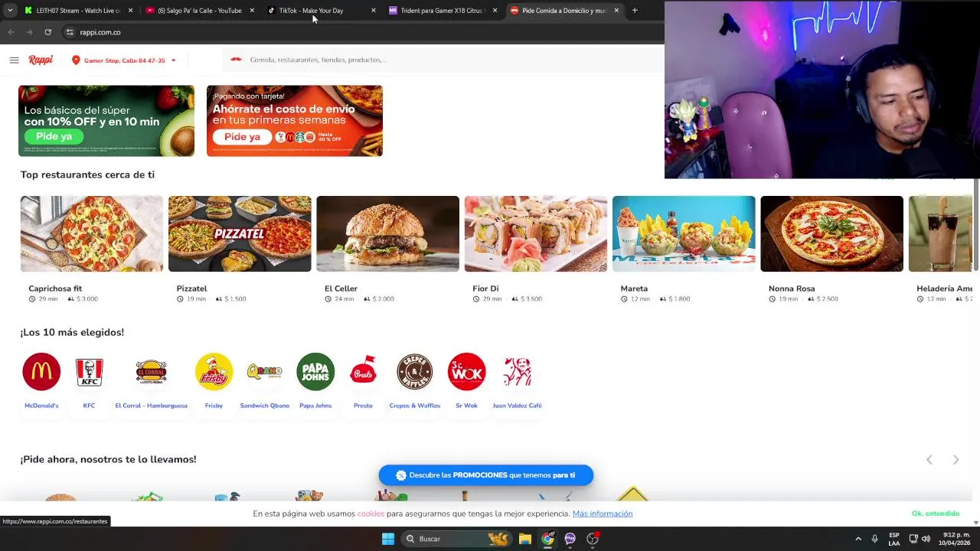Viewport: 980px width, 551px height.
Task: Open a new browser tab
Action: coord(635,11)
